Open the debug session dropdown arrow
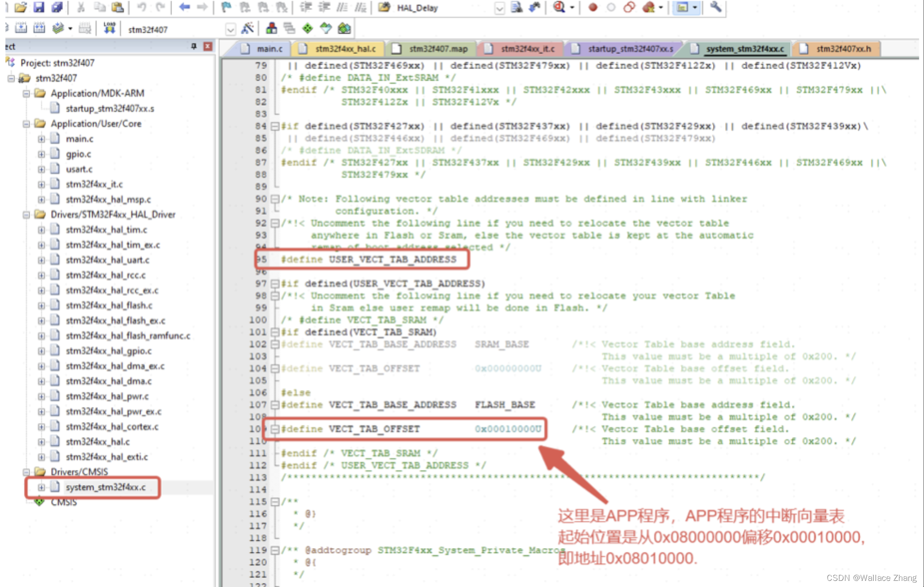The image size is (924, 587). click(x=572, y=8)
